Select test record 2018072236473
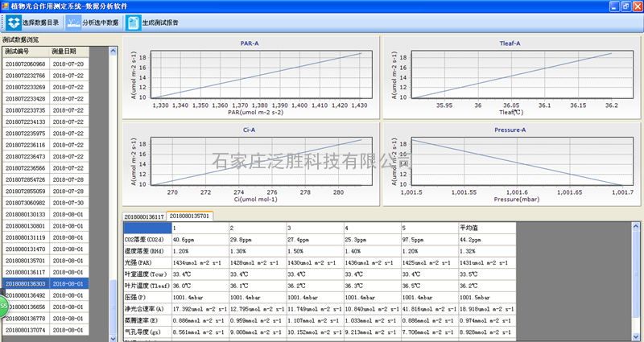644x342 pixels. click(46, 156)
